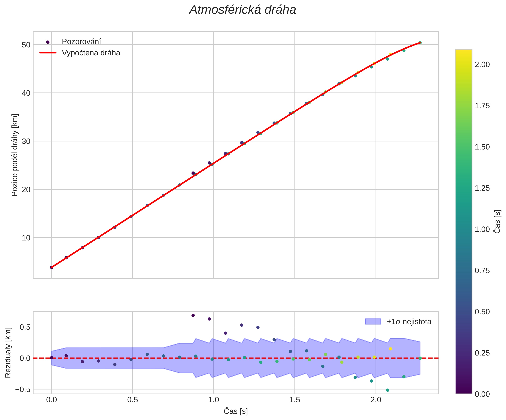Viewport: 506px width, 420px height.
Task: Click the chart title Atmosférická dráha
Action: pos(242,10)
